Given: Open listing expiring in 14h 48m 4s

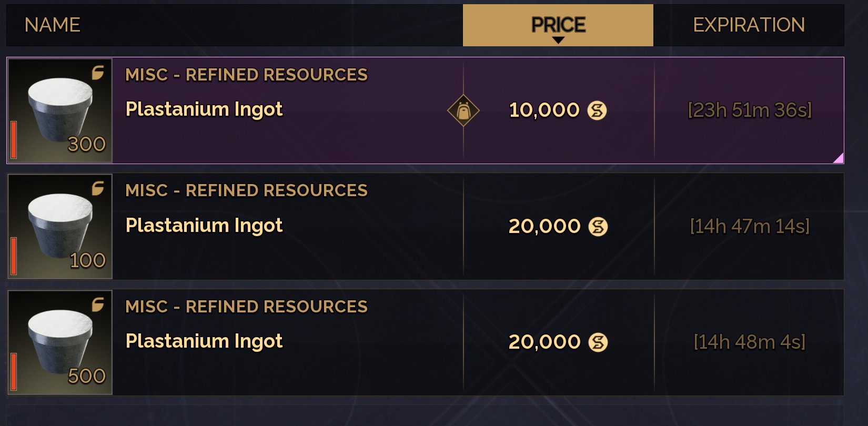Looking at the screenshot, I should (425, 342).
